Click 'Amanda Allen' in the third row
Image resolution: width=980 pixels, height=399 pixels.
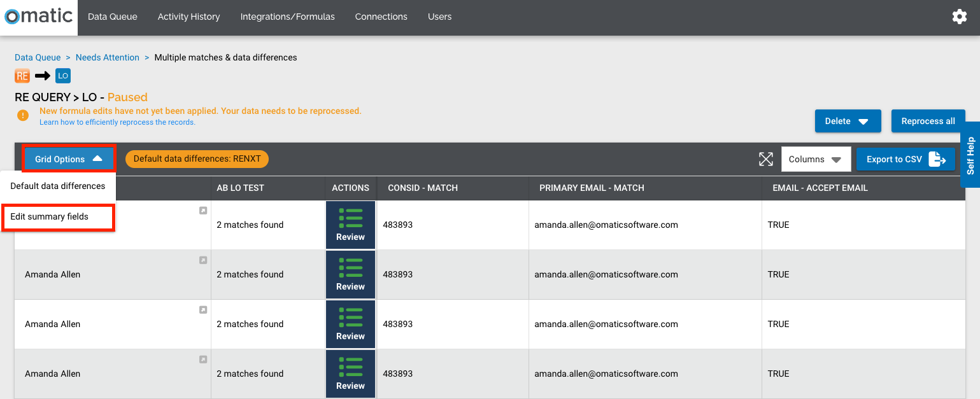(52, 324)
